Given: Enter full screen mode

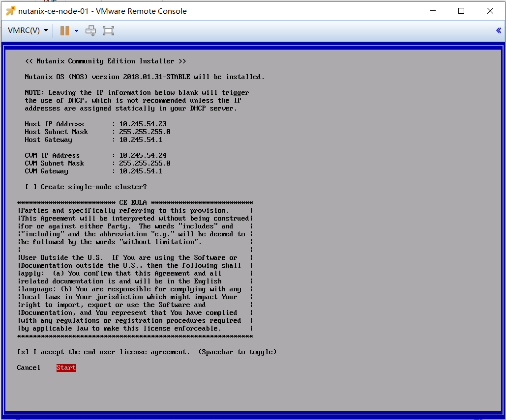Looking at the screenshot, I should [x=108, y=30].
